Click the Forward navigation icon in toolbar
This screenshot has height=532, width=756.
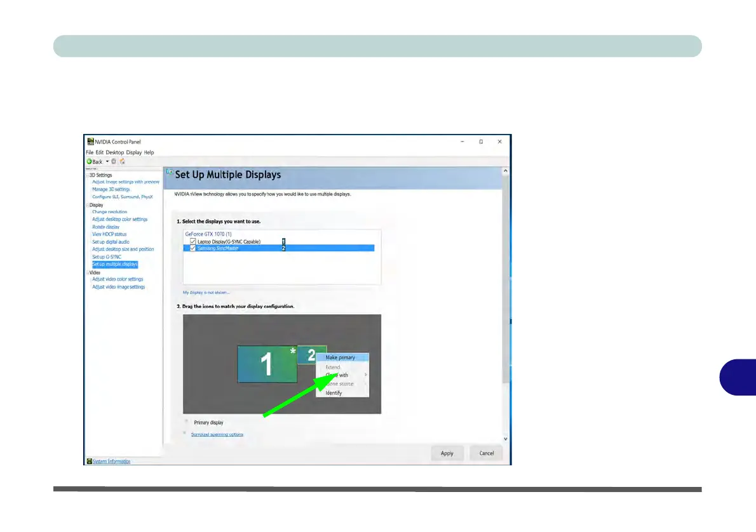[114, 161]
